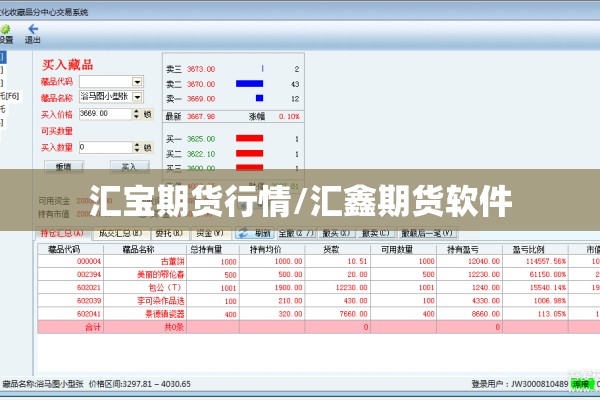Click the 买入 submit button

coord(129,167)
